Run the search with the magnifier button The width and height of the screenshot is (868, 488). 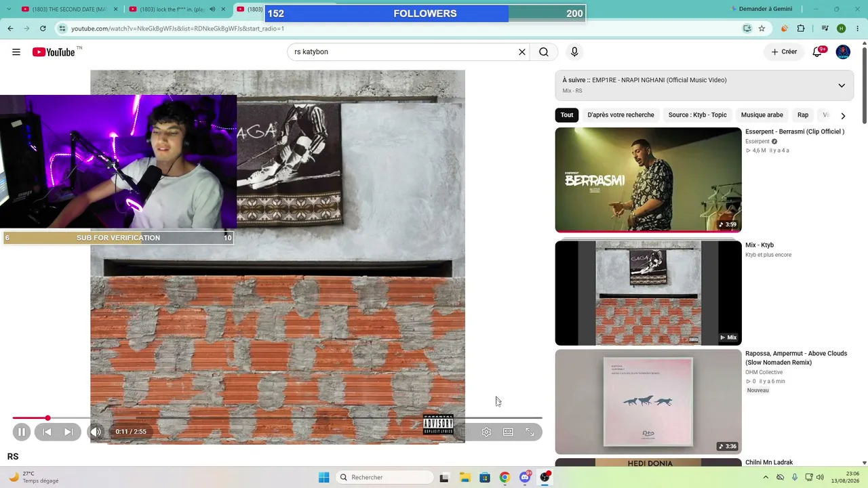[x=544, y=52]
